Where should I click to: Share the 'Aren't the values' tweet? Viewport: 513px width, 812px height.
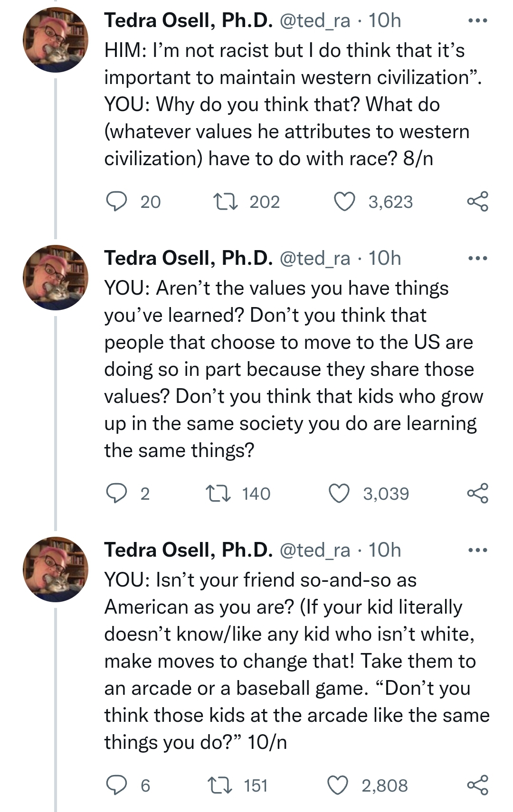point(477,494)
